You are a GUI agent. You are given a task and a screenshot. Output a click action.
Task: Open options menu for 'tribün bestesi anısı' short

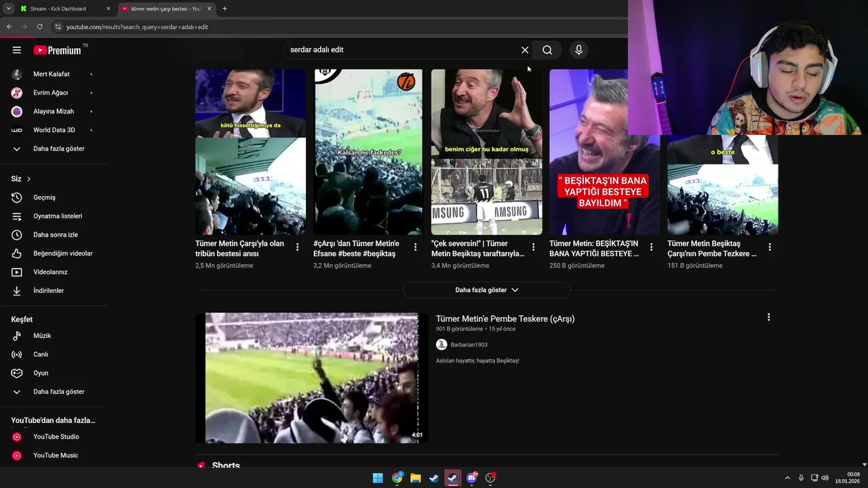(x=297, y=247)
